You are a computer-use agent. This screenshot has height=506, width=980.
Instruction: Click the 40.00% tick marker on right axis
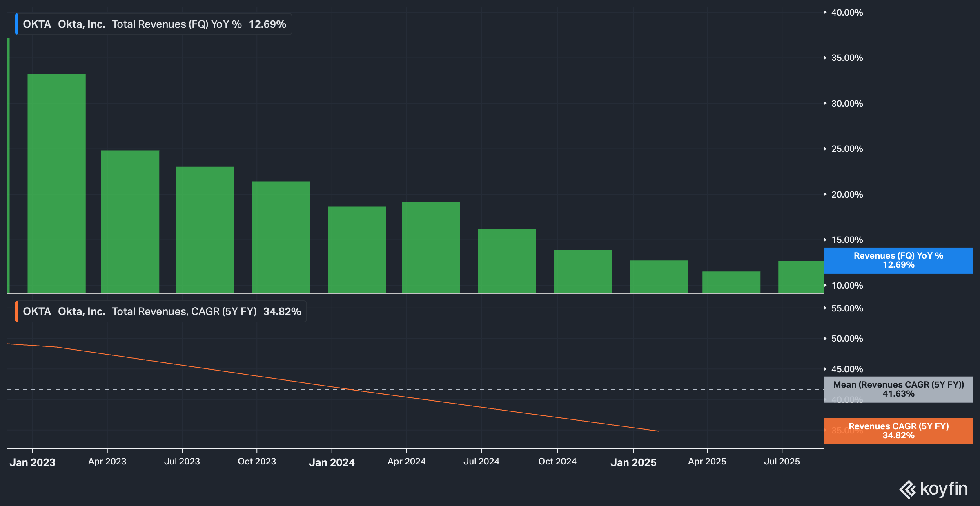[x=848, y=13]
